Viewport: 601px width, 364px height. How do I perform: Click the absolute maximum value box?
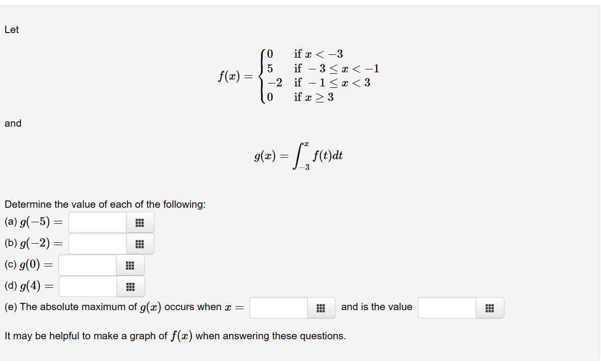pos(447,308)
